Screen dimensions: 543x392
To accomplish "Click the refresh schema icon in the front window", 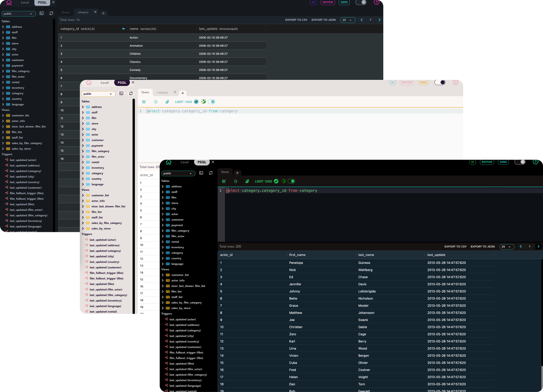I will [211, 173].
